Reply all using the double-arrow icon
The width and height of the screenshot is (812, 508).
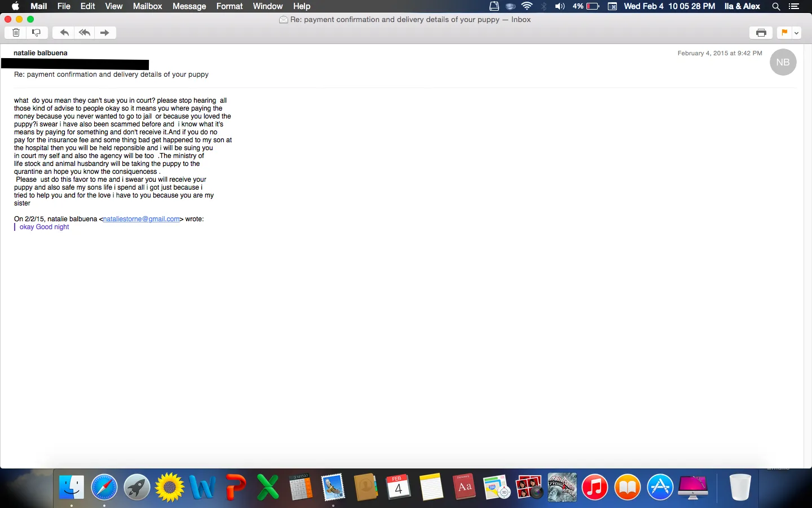click(85, 33)
